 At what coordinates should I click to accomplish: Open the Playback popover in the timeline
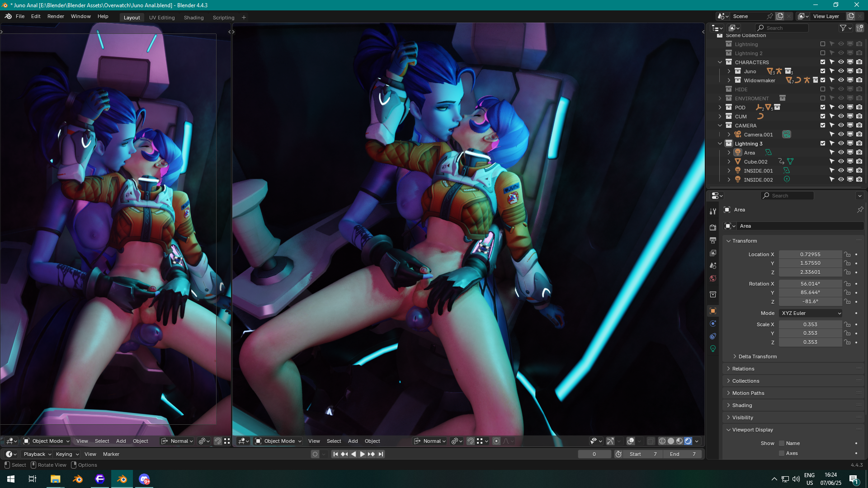(x=38, y=454)
